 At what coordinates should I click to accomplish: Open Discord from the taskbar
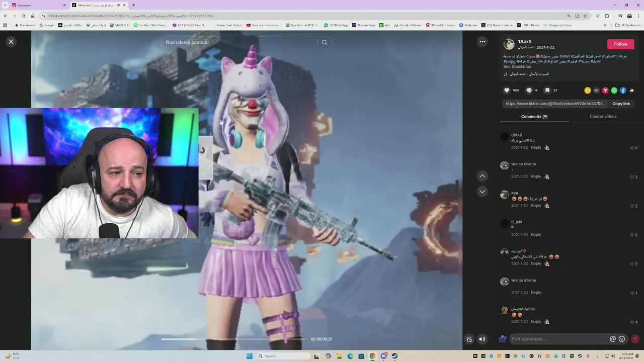click(383, 356)
